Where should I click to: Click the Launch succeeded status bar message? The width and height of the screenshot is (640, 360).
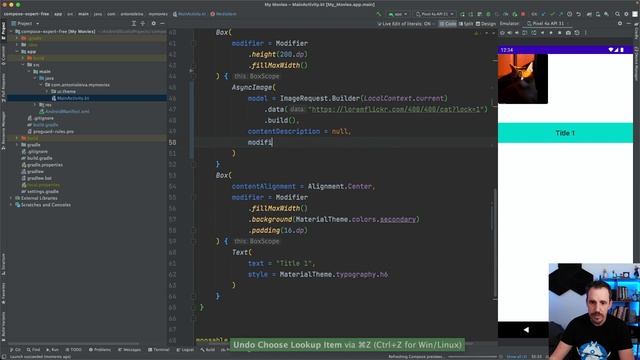(x=40, y=357)
